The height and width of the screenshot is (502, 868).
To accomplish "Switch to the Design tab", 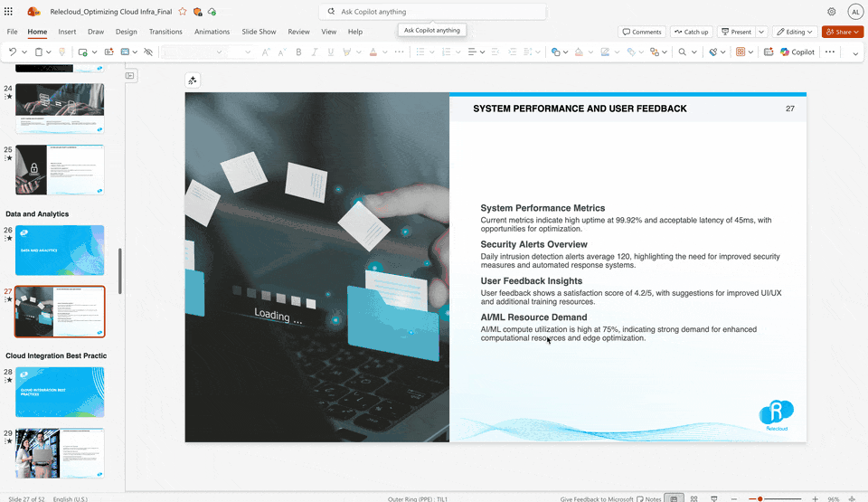I will pos(127,32).
